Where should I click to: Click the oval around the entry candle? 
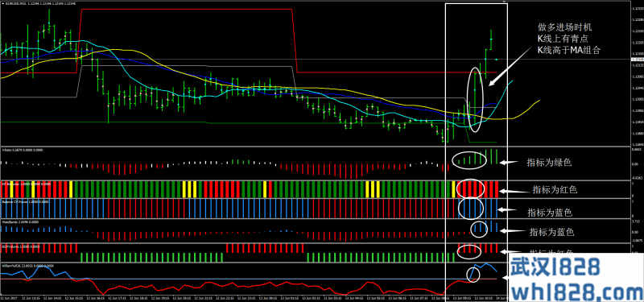[476, 99]
